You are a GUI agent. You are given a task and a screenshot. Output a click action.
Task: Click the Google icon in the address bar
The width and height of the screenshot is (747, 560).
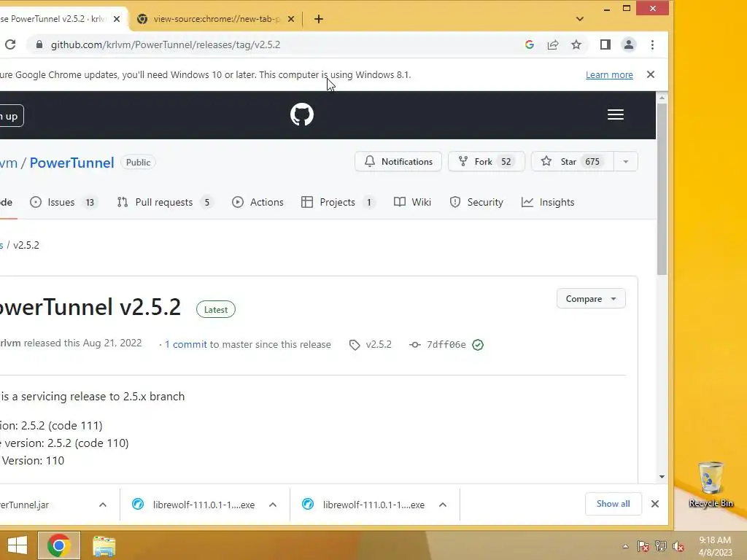click(x=530, y=44)
